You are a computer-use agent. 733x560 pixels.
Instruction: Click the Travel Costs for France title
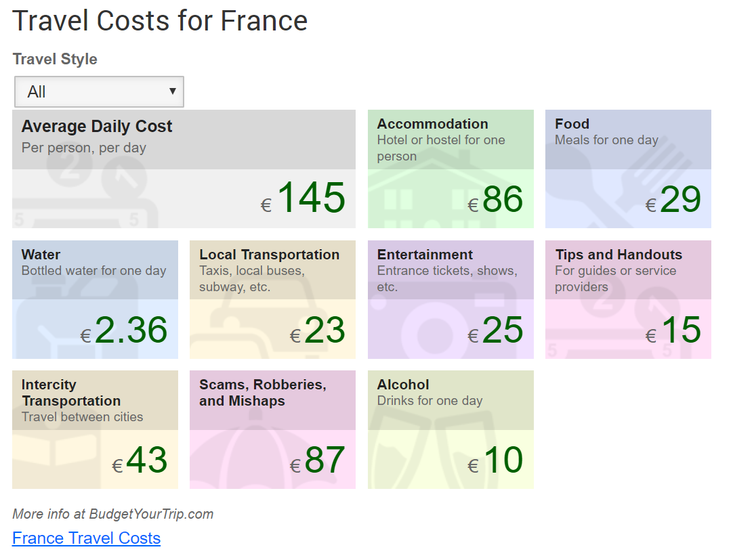pyautogui.click(x=160, y=21)
